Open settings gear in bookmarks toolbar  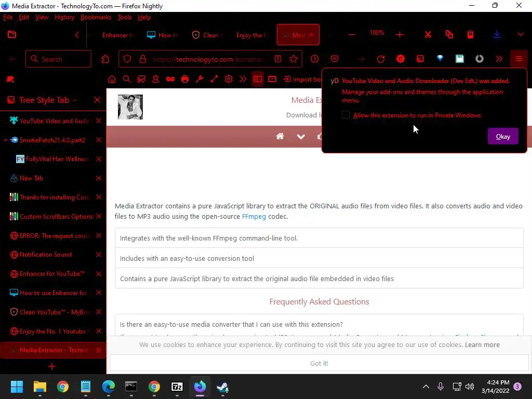click(229, 79)
